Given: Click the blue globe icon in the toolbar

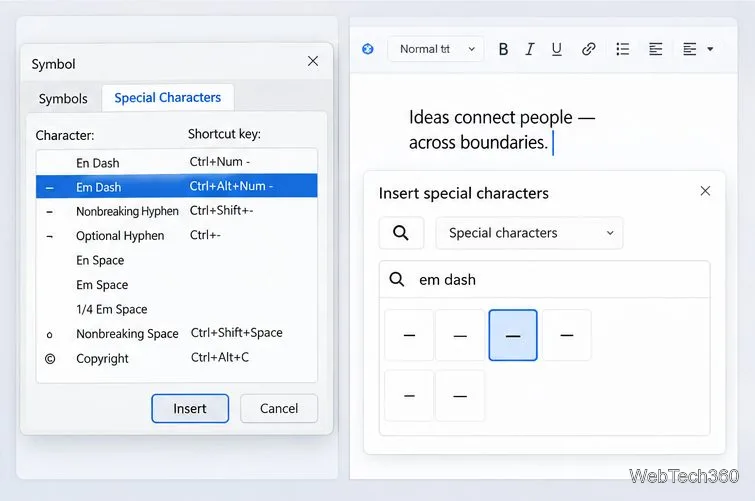Looking at the screenshot, I should click(368, 49).
